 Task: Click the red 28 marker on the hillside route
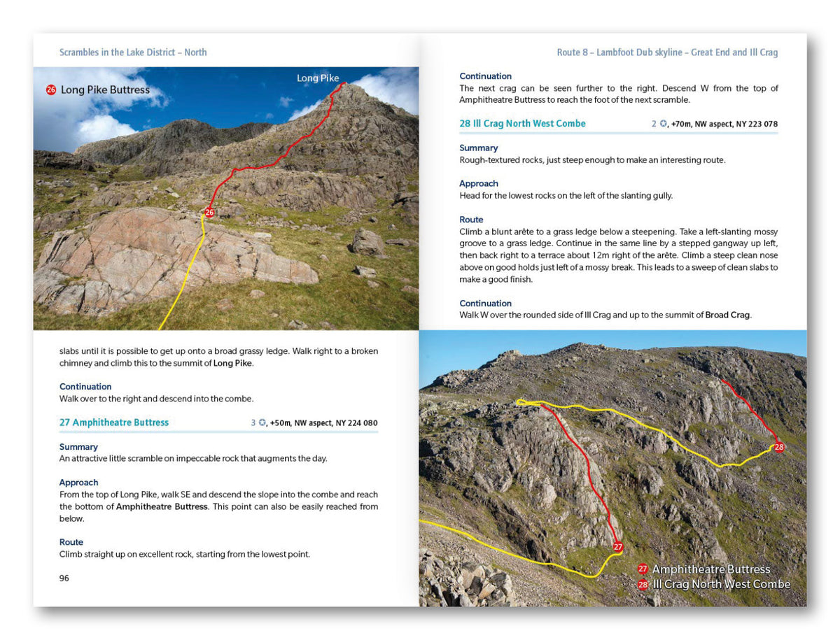[x=779, y=447]
